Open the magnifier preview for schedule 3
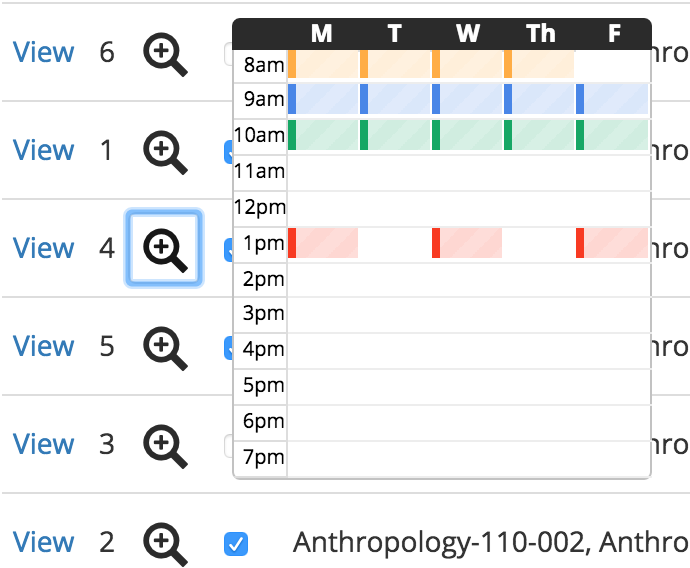Image resolution: width=690 pixels, height=568 pixels. click(x=165, y=445)
